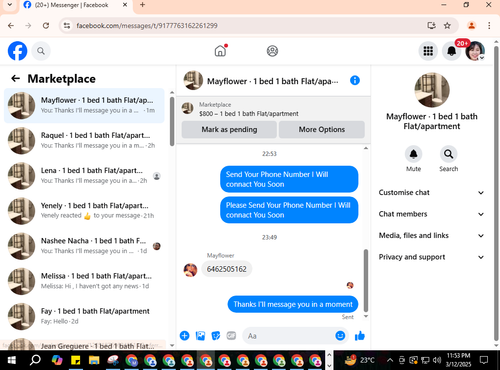This screenshot has width=500, height=370.
Task: Open the tab search dropdown in Chrome
Action: (x=10, y=5)
